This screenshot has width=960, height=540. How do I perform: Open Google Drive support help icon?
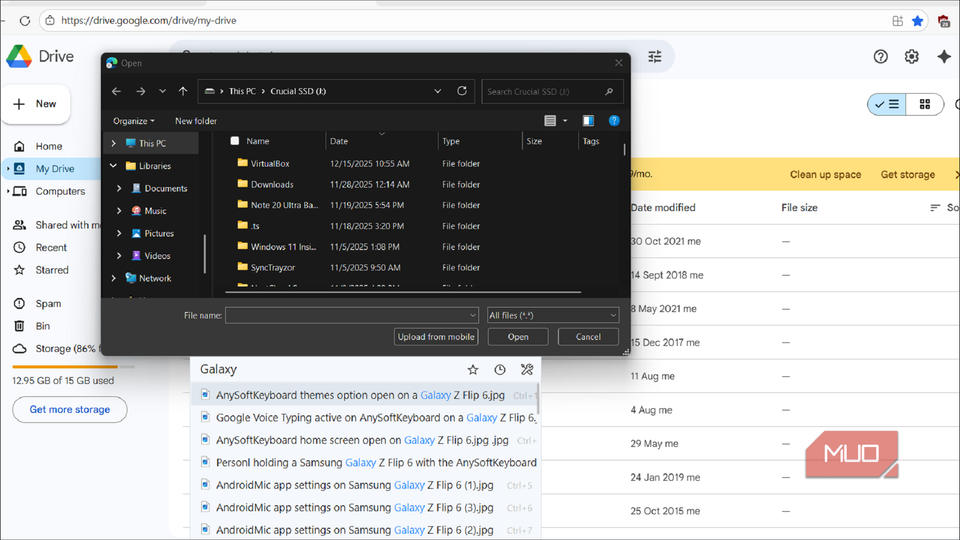pyautogui.click(x=880, y=56)
